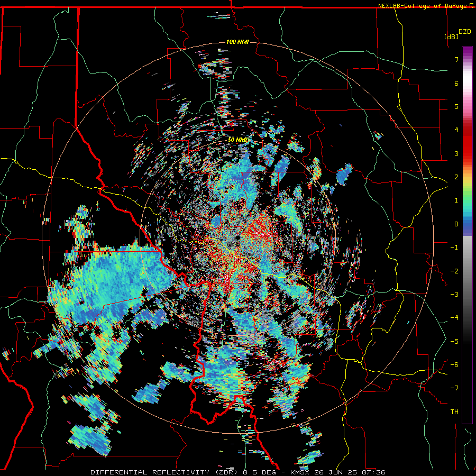Click the 100 NMI range ring label
This screenshot has height=476, width=476.
pos(237,42)
